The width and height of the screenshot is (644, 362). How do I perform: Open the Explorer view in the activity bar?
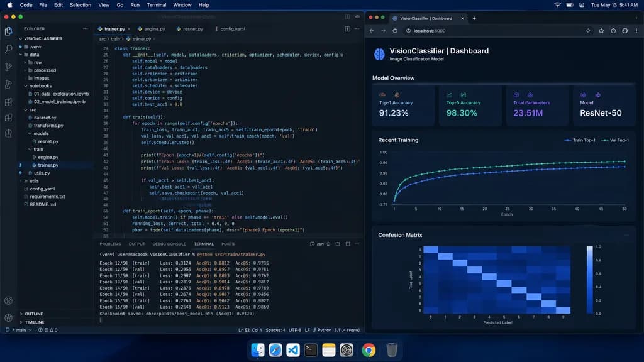(8, 31)
